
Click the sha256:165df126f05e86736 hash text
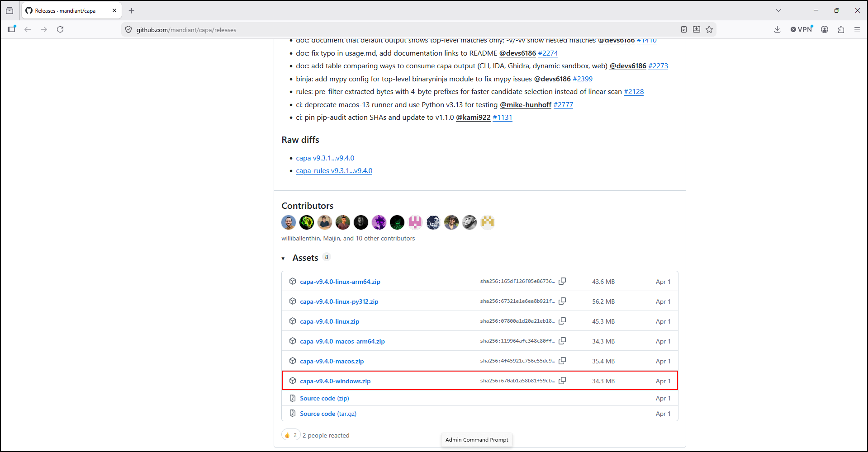coord(517,281)
